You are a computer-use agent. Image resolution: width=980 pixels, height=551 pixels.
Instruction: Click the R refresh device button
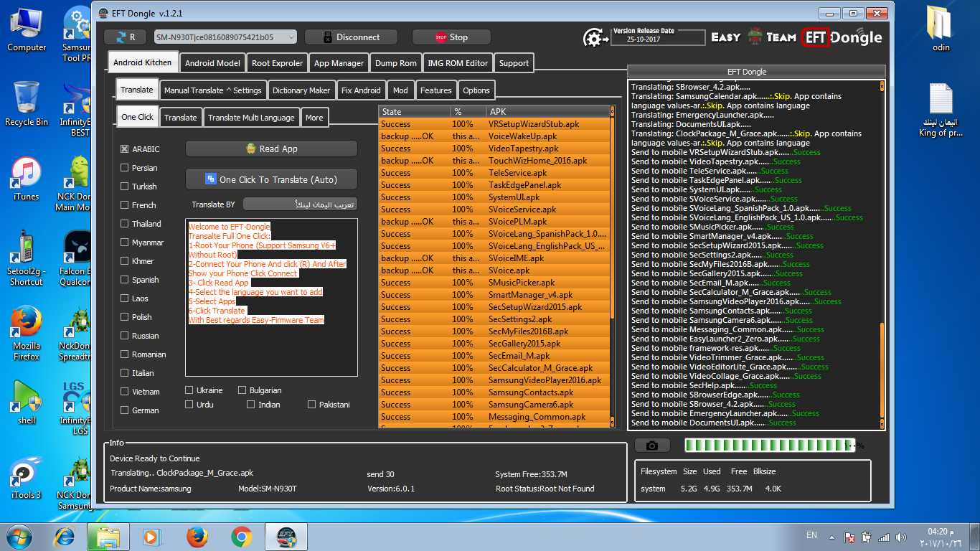coord(125,37)
